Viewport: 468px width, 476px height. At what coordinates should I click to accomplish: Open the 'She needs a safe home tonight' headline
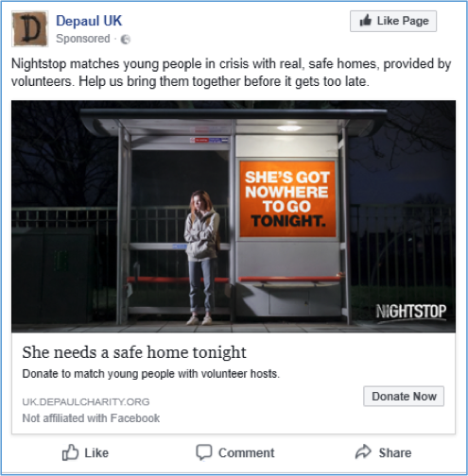click(134, 352)
